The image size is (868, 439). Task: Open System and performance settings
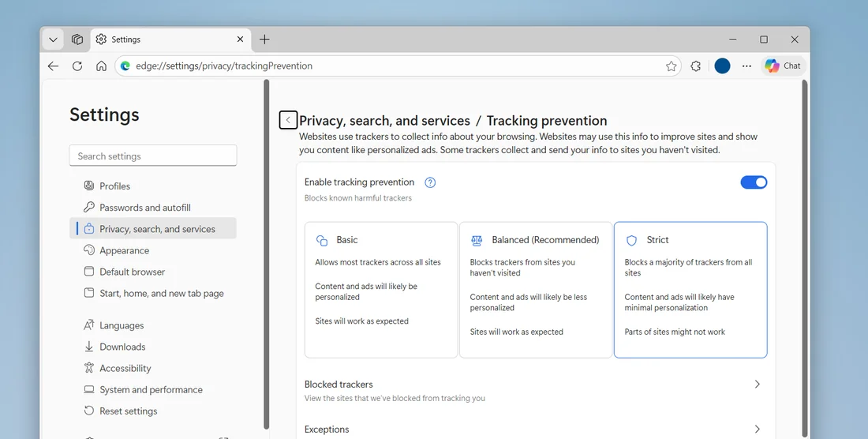click(153, 390)
